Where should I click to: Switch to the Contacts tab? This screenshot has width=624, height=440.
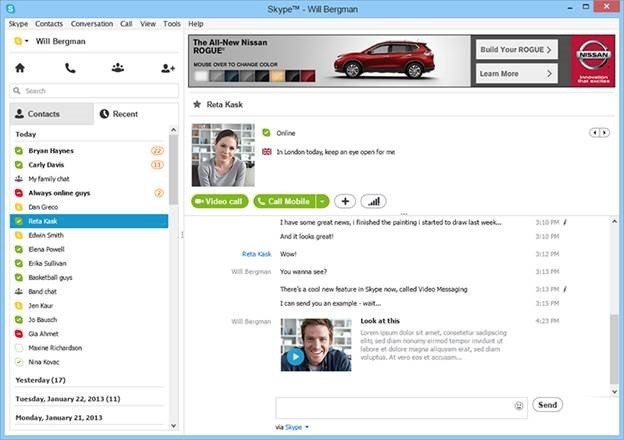point(52,114)
